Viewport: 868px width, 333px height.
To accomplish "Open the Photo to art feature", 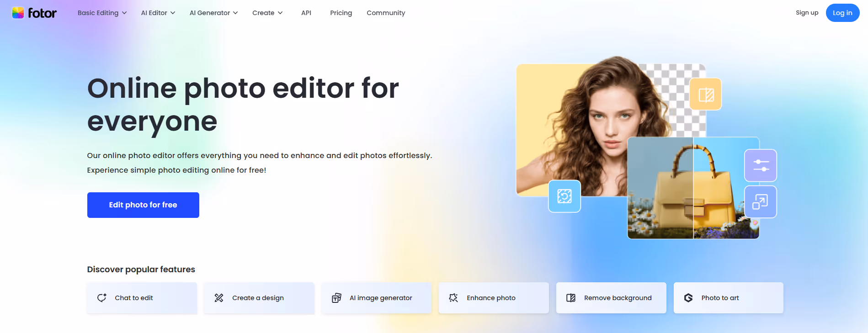I will [x=729, y=298].
